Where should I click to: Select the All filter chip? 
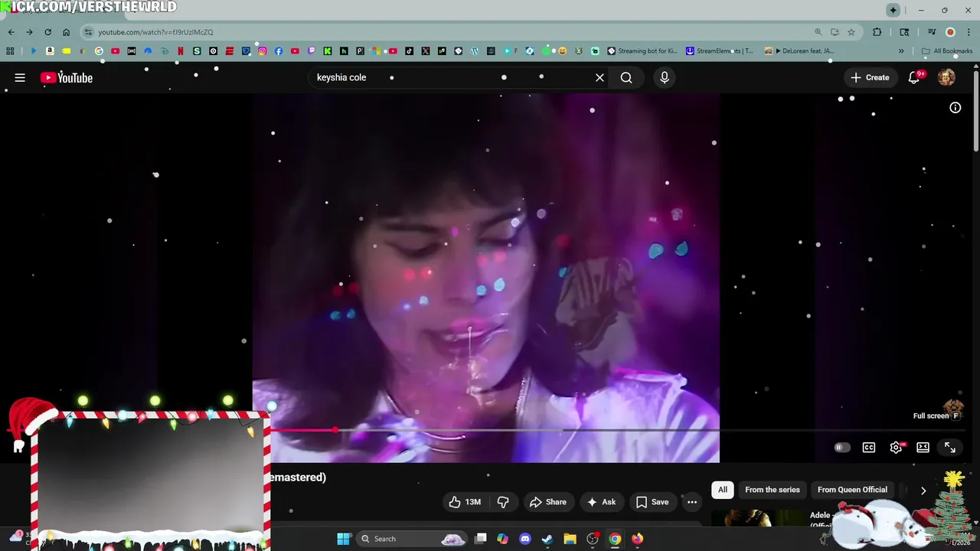pos(723,490)
